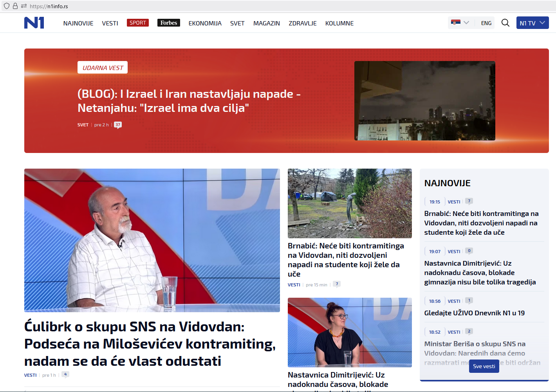Image resolution: width=556 pixels, height=392 pixels.
Task: Open Brnabić kontramiting headline in center column
Action: pyautogui.click(x=346, y=260)
